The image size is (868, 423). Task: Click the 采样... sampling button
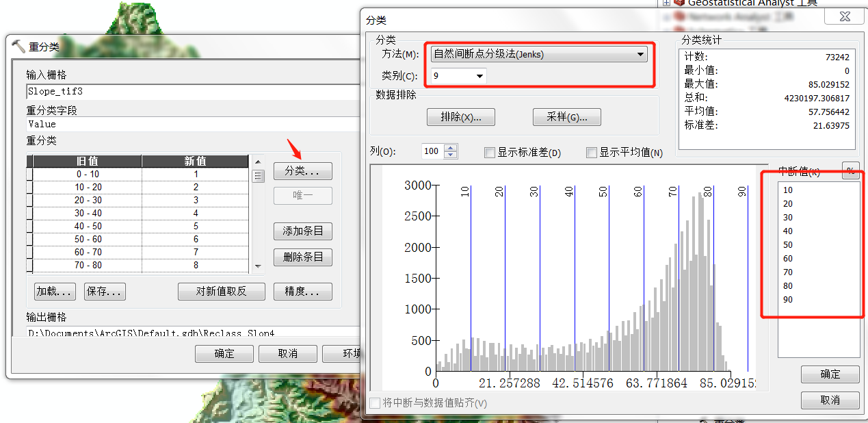click(x=566, y=117)
